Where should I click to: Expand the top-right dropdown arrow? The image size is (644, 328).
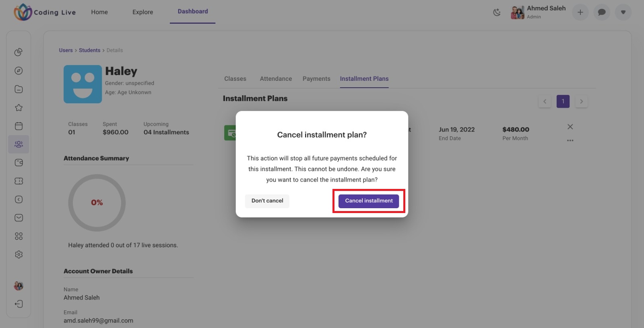coord(623,12)
